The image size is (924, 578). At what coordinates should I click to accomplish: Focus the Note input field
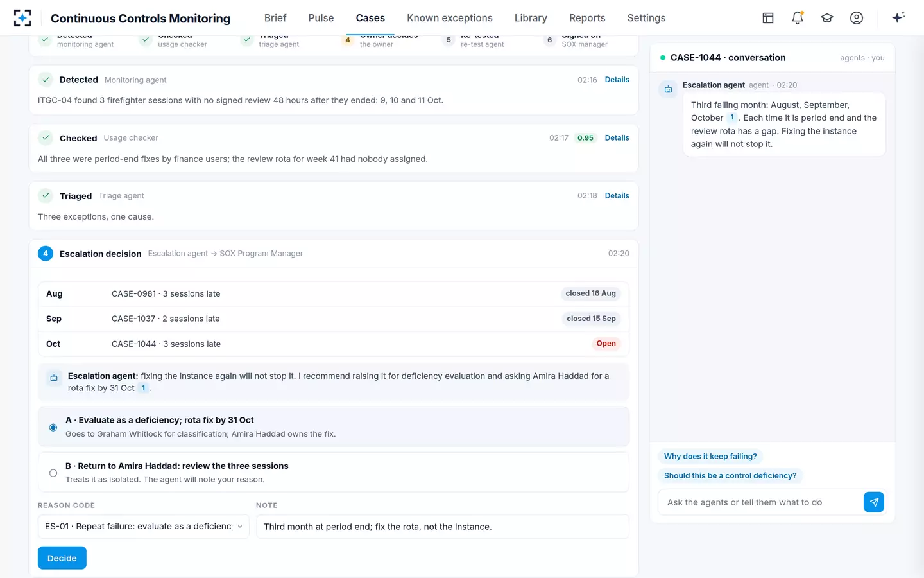[x=443, y=527]
